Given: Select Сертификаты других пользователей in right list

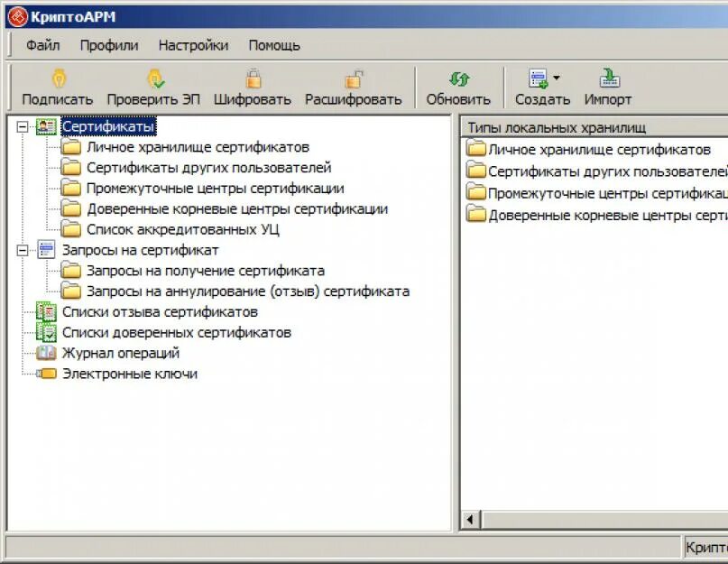Looking at the screenshot, I should (608, 171).
